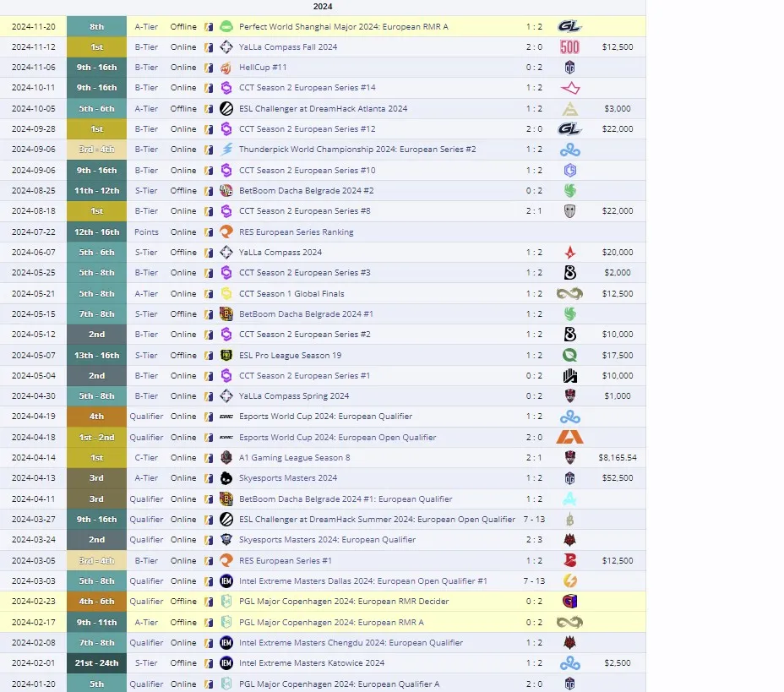Click the opponent logo in the ESL Pro League Season 19 row

click(x=570, y=356)
